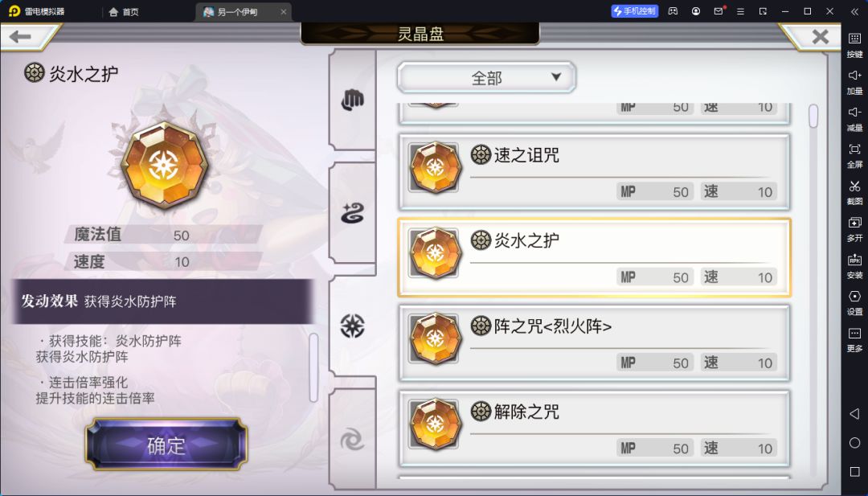The width and height of the screenshot is (868, 496).
Task: Select the 速之诅咒 crystal entry
Action: tap(595, 171)
